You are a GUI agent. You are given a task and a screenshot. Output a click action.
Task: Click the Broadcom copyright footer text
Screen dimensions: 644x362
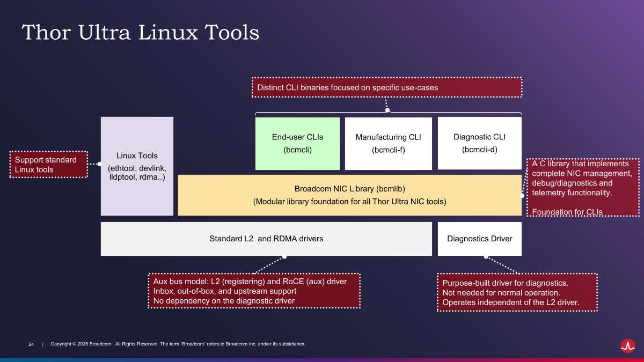click(x=178, y=344)
